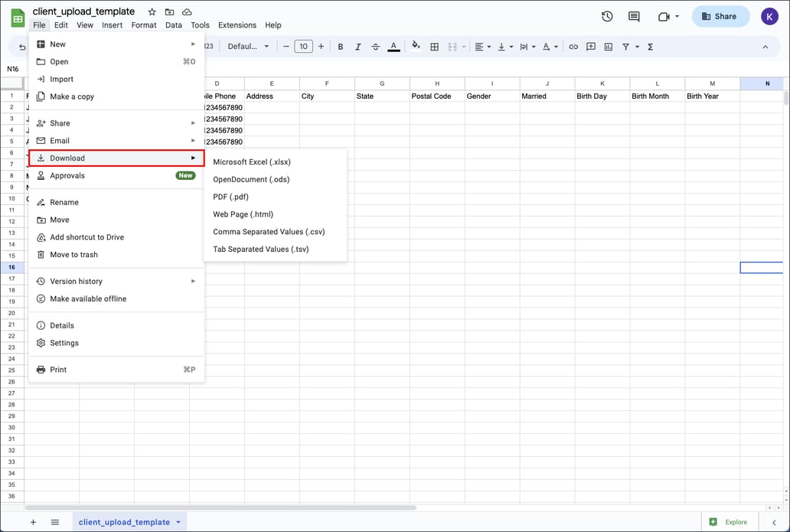
Task: Choose PDF (.pdf) download option
Action: 275,197
